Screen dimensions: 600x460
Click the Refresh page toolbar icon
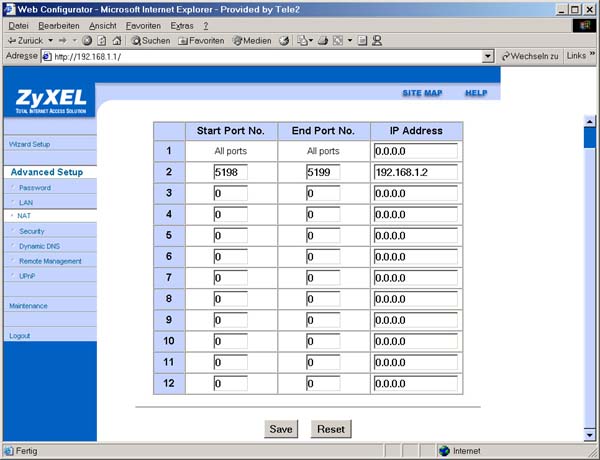pyautogui.click(x=101, y=40)
